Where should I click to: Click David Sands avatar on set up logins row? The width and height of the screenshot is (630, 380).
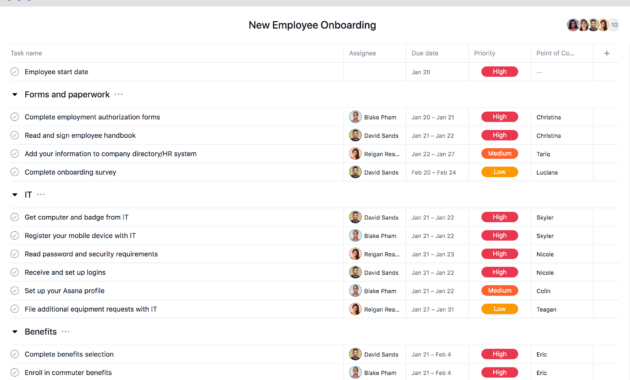coord(355,272)
